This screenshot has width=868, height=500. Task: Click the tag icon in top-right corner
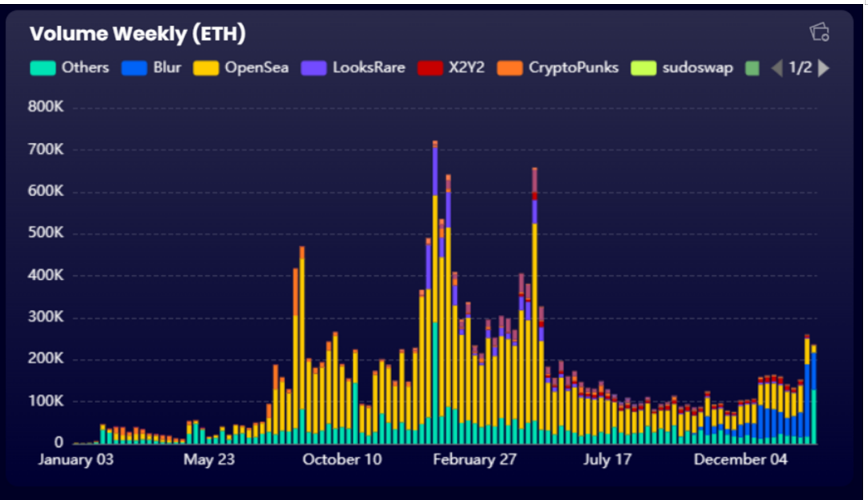819,32
